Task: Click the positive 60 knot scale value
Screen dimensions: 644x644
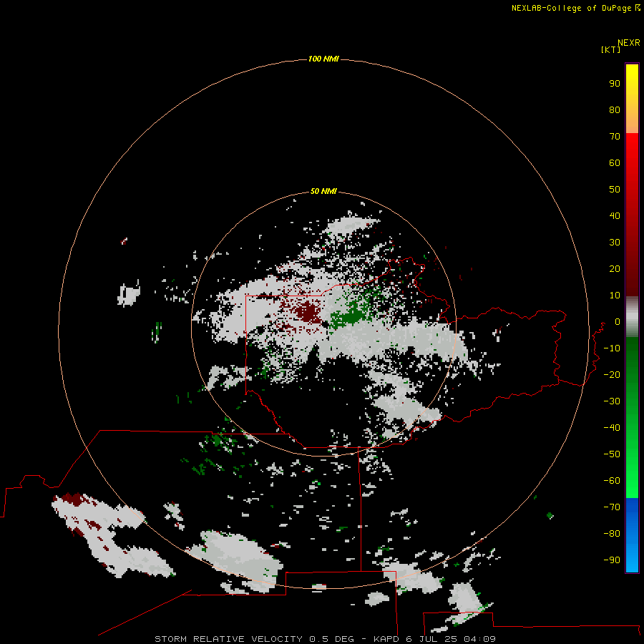Action: (615, 163)
